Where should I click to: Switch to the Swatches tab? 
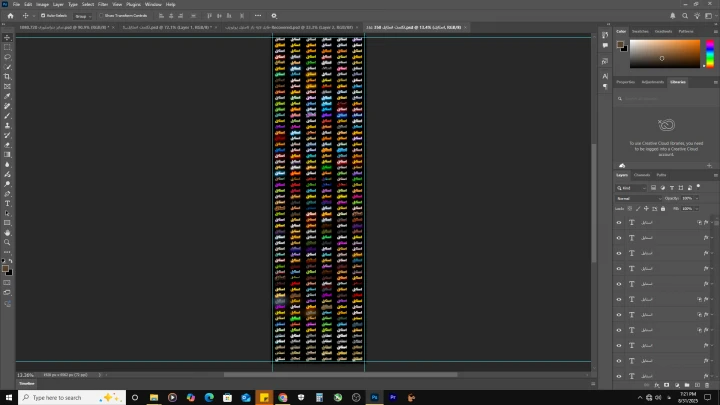pos(640,31)
